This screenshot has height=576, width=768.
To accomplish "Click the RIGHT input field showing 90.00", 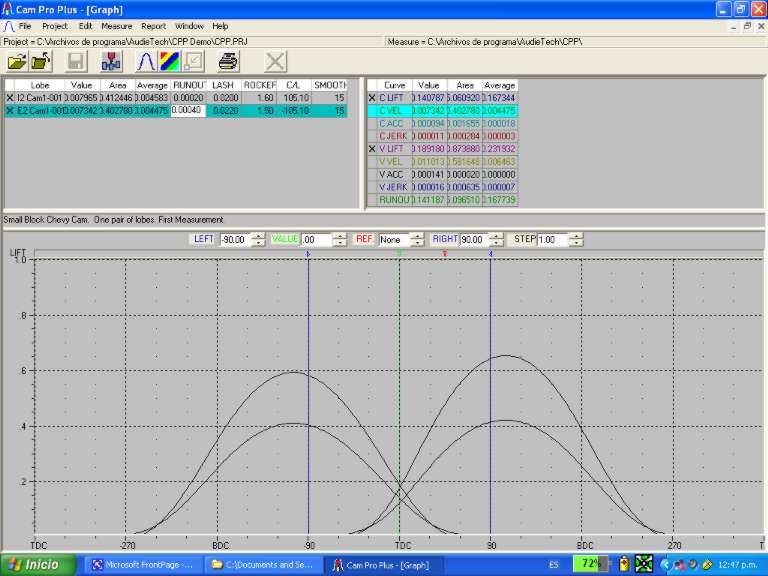I will point(475,240).
